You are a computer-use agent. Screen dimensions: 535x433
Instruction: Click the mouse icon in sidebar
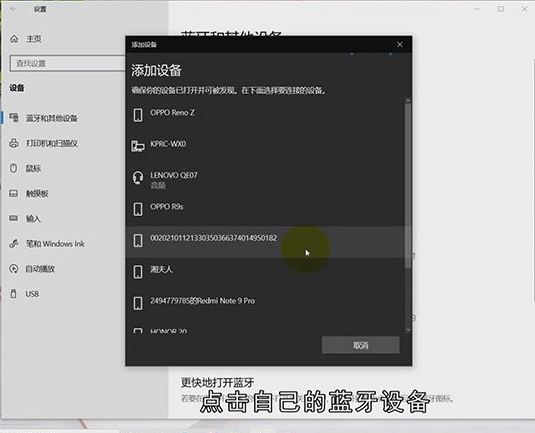coord(13,168)
